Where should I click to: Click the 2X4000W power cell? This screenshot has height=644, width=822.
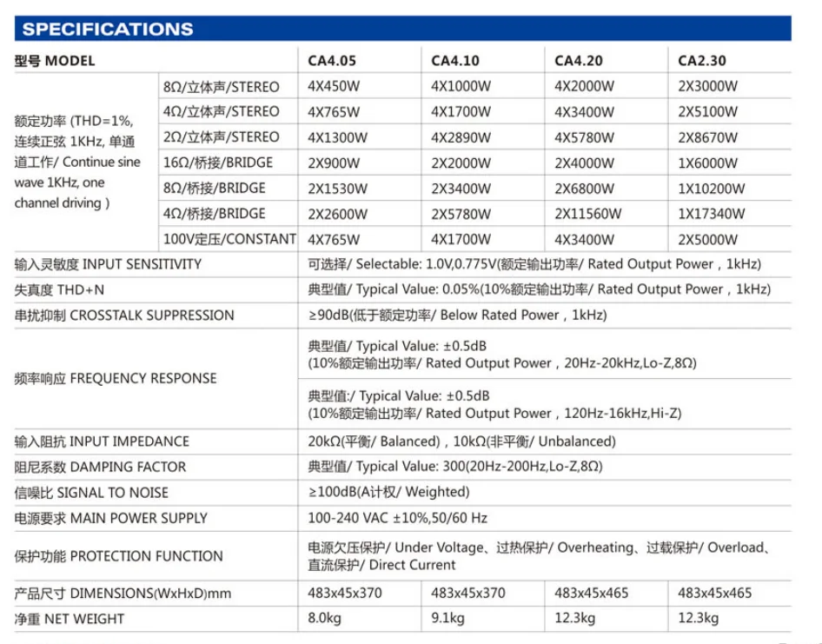584,163
